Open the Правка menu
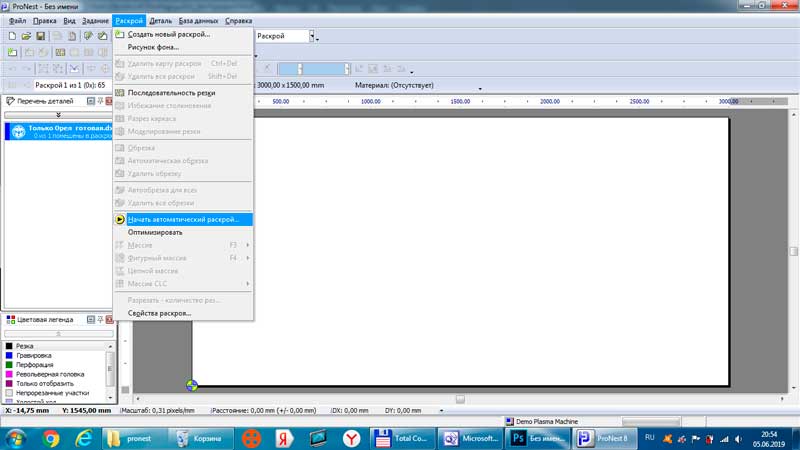The image size is (800, 450). (x=44, y=21)
